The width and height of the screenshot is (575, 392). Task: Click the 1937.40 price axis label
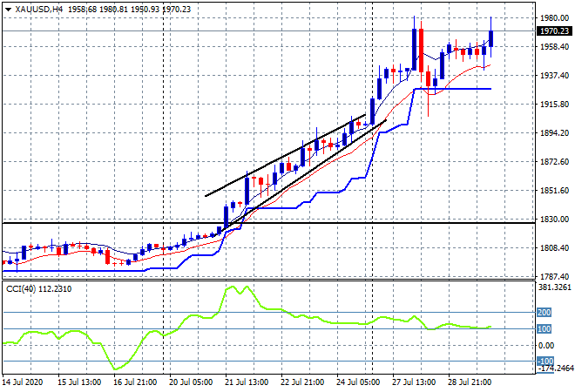(554, 75)
